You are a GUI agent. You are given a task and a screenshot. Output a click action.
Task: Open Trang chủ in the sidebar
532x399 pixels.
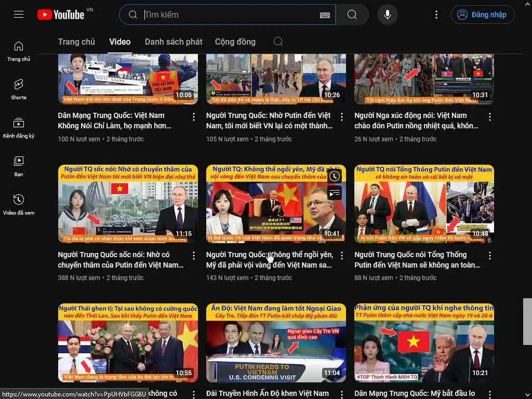pyautogui.click(x=19, y=51)
